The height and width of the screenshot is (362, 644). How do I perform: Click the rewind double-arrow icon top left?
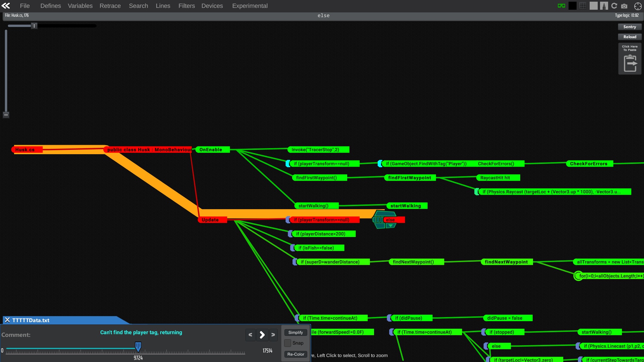tap(6, 6)
